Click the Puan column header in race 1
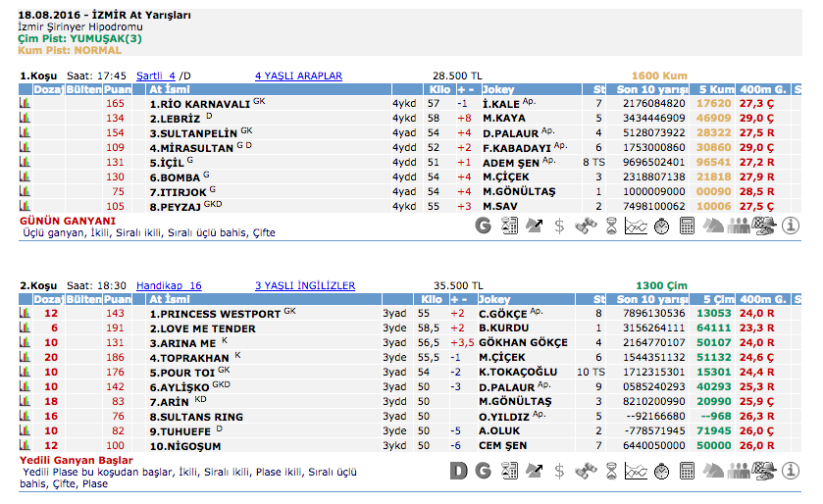Screen dimensions: 823x504 [118, 89]
